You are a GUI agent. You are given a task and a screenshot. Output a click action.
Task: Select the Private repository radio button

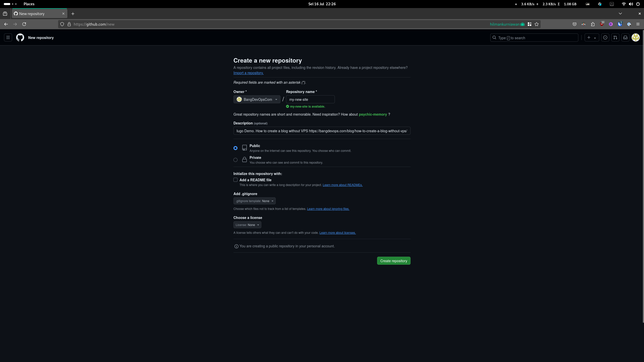point(235,160)
